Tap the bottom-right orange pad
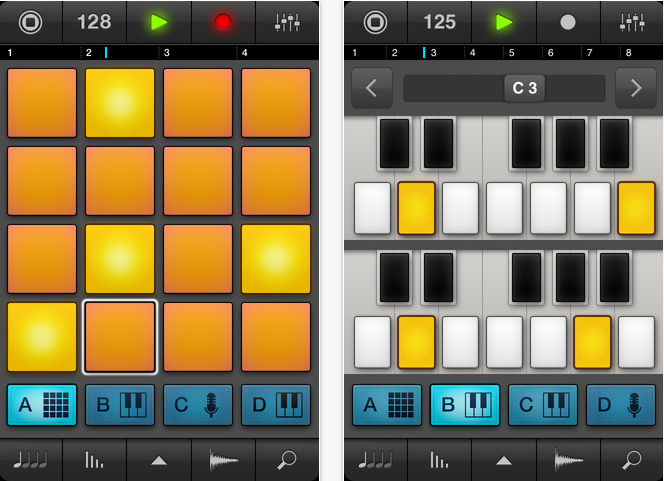Screen dimensions: 664x481 (276, 337)
